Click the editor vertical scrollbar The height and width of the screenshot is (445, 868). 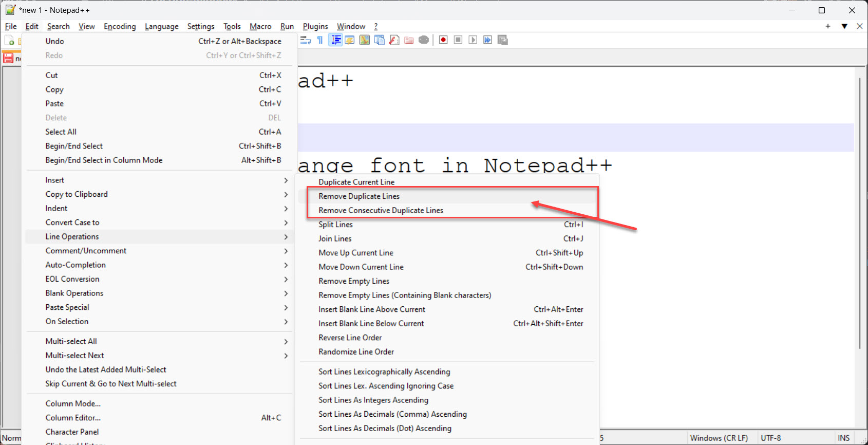click(x=860, y=213)
